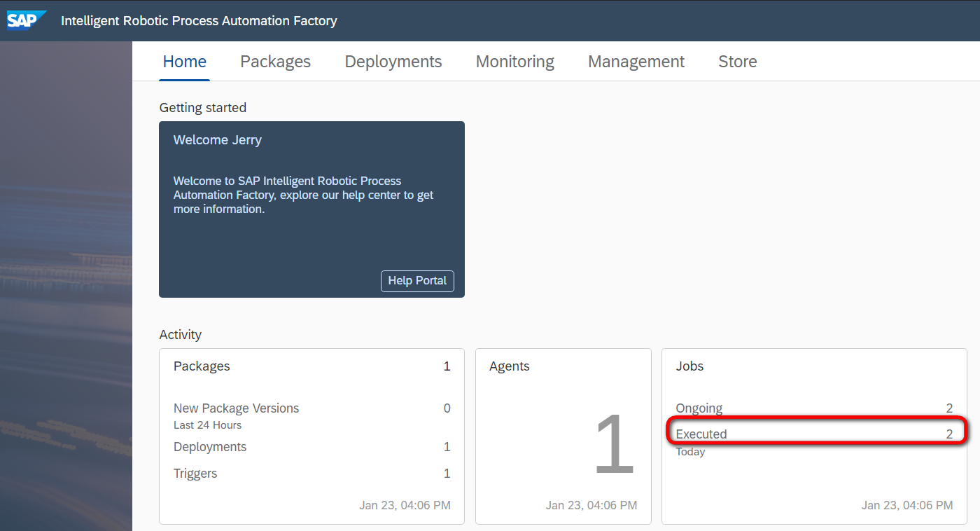This screenshot has width=980, height=531.
Task: Switch to the Packages tab
Action: (x=275, y=62)
